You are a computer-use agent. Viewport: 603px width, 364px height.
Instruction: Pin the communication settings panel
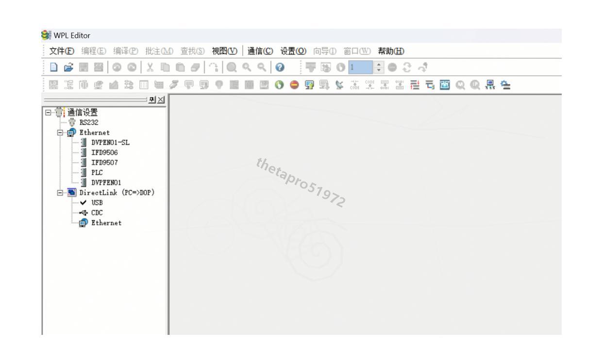coord(152,99)
